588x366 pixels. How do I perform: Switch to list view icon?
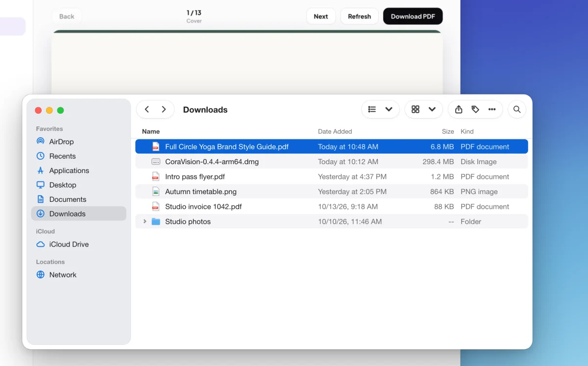click(x=372, y=109)
